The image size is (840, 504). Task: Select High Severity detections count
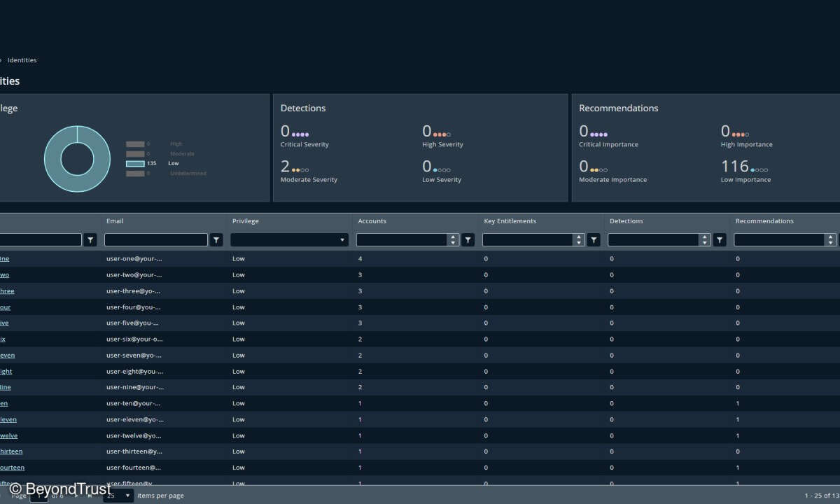[x=427, y=131]
